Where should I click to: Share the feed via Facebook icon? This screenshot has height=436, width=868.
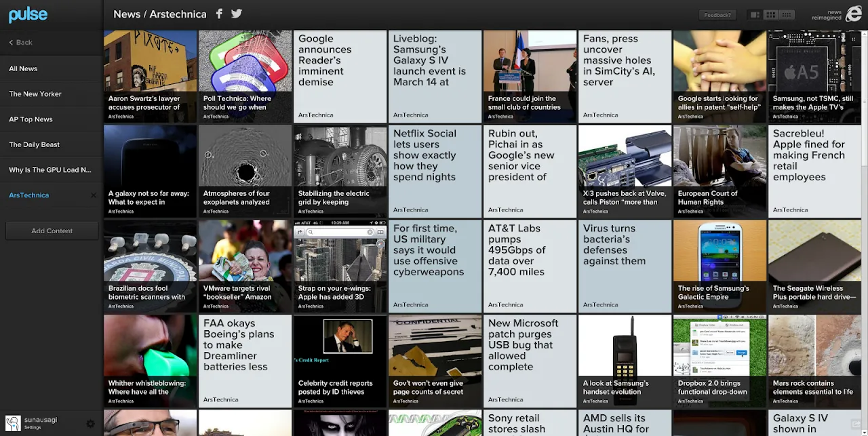tap(219, 14)
